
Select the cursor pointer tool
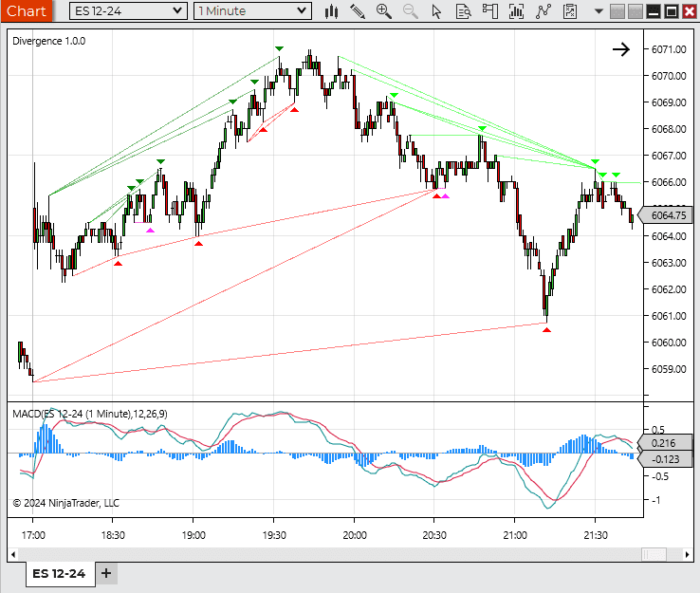436,11
